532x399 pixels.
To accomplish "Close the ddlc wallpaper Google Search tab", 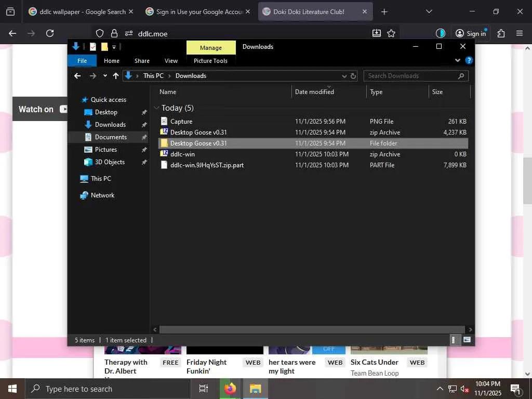I will click(x=131, y=11).
